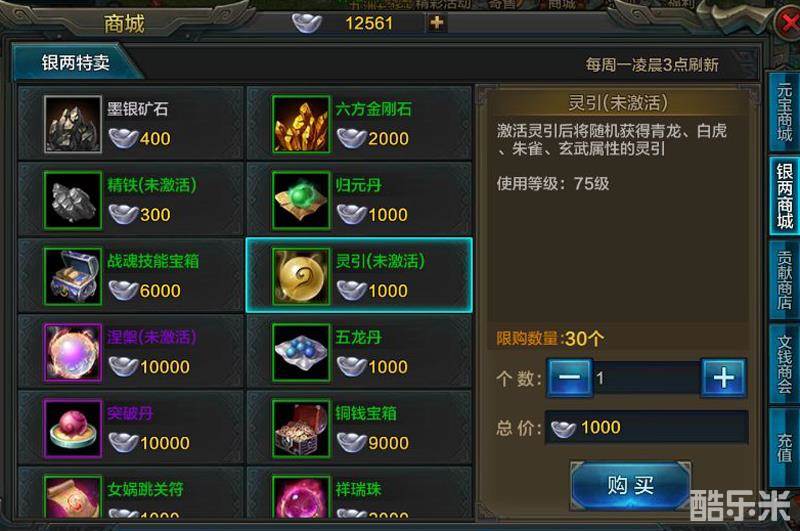This screenshot has width=800, height=531.
Task: Open the 文钱商会 side tab
Action: [784, 364]
